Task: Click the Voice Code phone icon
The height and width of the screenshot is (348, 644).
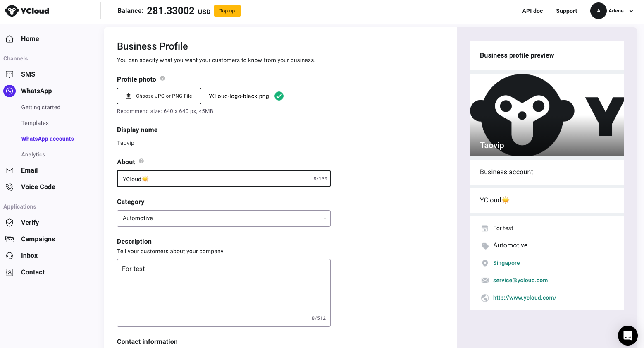Action: [10, 187]
